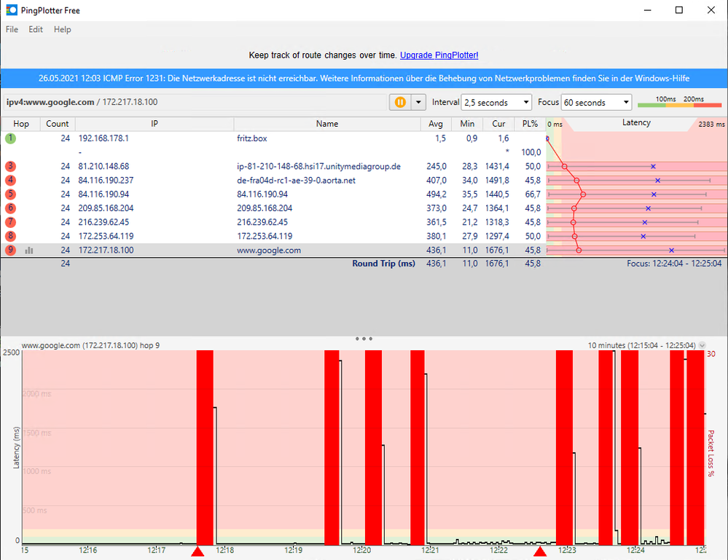The width and height of the screenshot is (728, 560).
Task: Follow the Upgrade PingPlotter link
Action: [439, 55]
